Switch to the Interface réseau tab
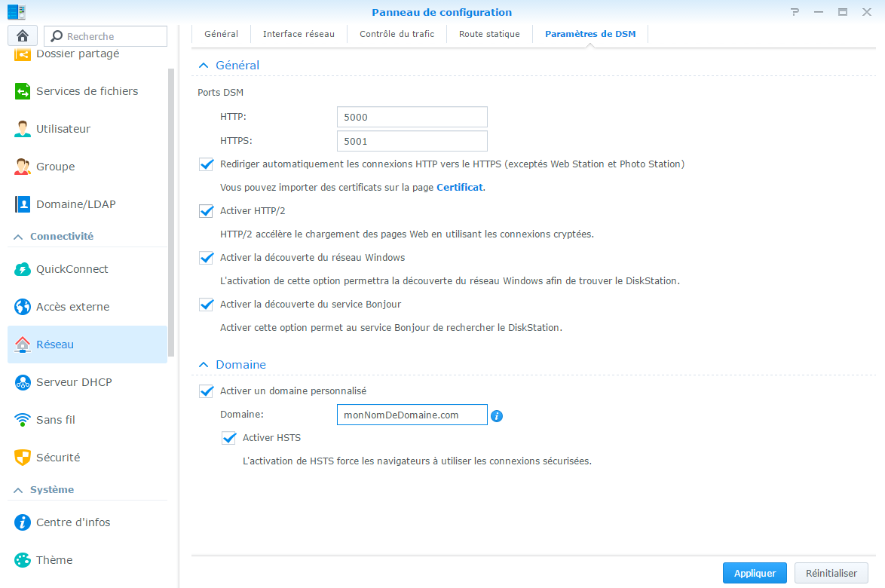The image size is (885, 588). coord(299,34)
